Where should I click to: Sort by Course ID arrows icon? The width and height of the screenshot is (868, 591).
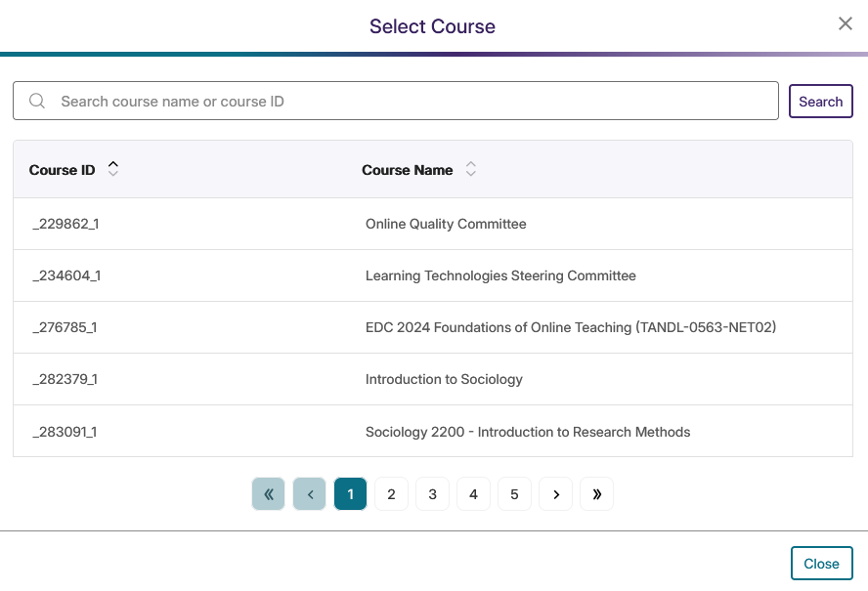[x=113, y=169]
